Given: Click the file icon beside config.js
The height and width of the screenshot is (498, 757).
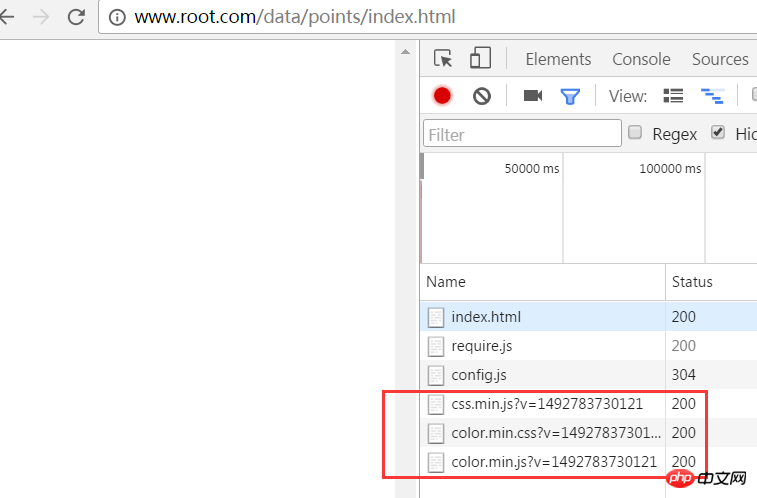Looking at the screenshot, I should tap(436, 375).
